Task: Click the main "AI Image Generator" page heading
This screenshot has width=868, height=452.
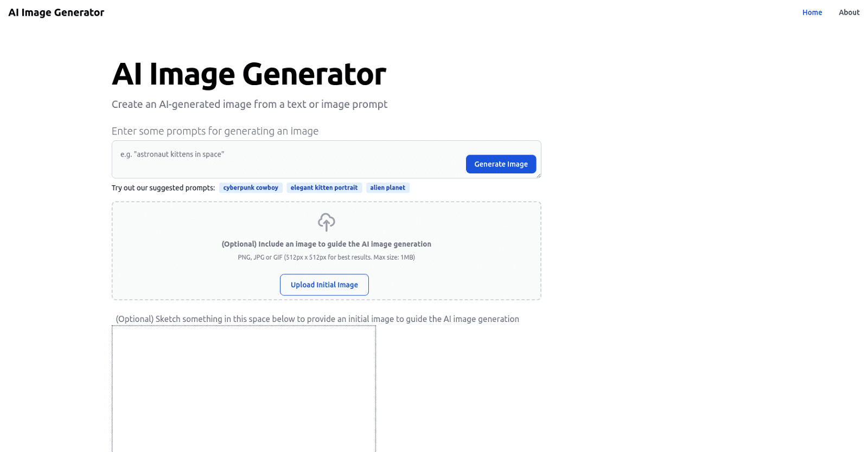Action: click(x=248, y=74)
